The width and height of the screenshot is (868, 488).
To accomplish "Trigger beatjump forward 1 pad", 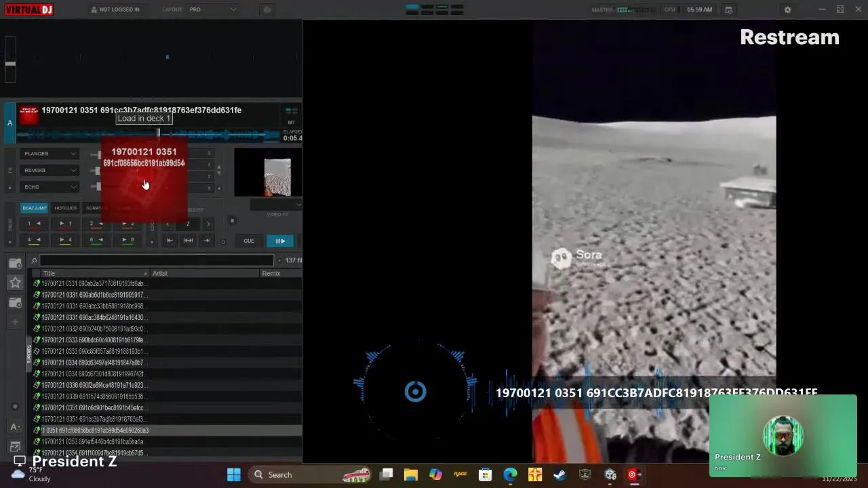I will pyautogui.click(x=65, y=224).
